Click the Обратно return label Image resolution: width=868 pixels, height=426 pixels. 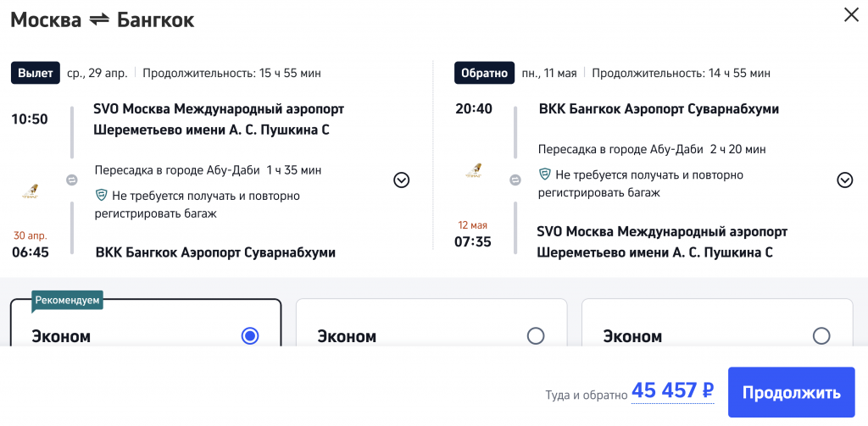click(484, 73)
